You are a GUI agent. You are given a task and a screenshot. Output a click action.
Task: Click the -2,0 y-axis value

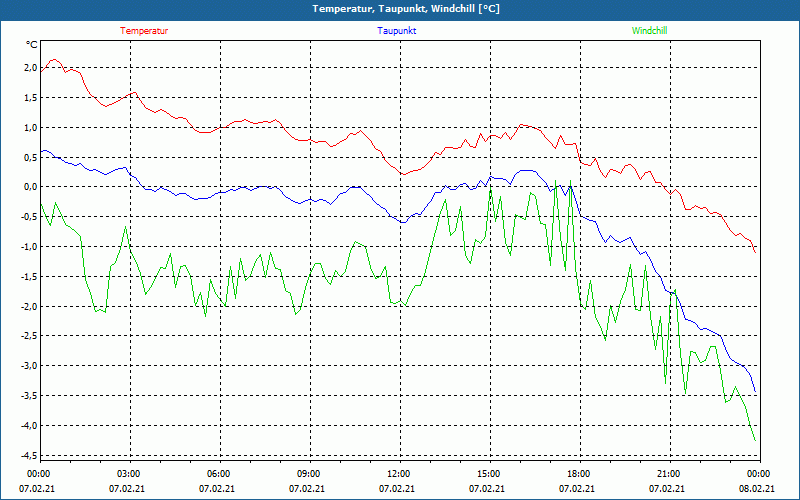tap(29, 306)
